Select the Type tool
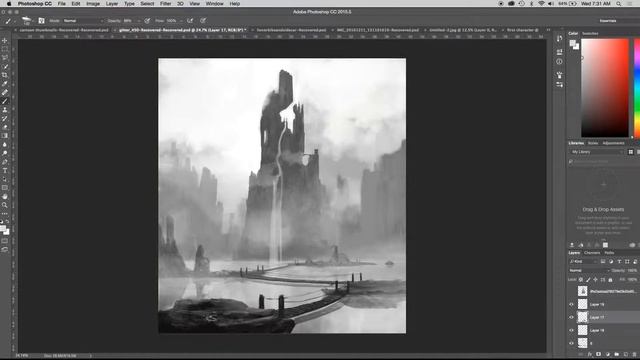Viewport: 640px width, 360px height. [x=5, y=170]
